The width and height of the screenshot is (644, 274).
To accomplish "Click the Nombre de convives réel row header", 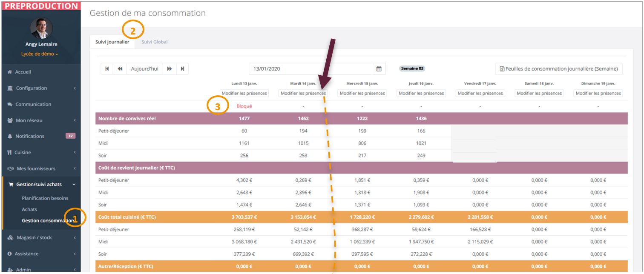I will tap(127, 118).
